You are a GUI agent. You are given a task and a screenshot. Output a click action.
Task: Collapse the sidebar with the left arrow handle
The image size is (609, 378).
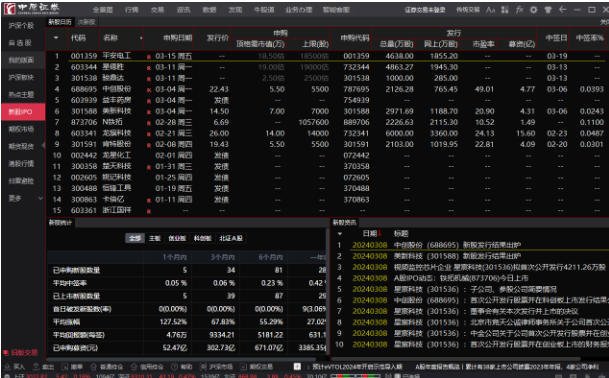pos(43,145)
